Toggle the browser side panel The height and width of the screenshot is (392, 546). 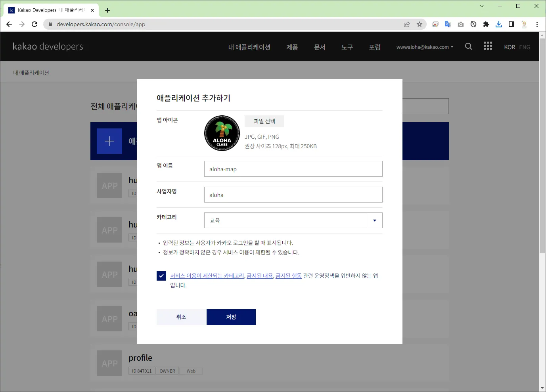[x=512, y=24]
